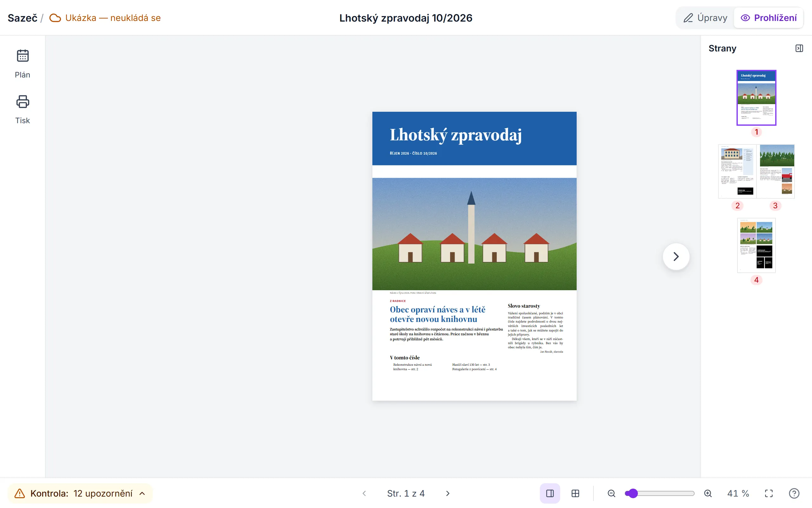Go to the previous page via bottom arrow
The height and width of the screenshot is (508, 812).
(364, 493)
